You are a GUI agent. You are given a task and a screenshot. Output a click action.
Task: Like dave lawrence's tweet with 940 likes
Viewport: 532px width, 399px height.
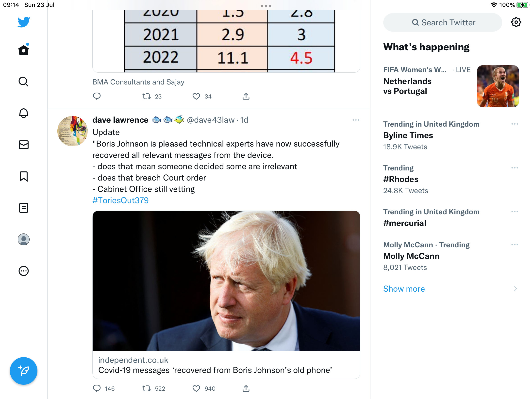196,388
